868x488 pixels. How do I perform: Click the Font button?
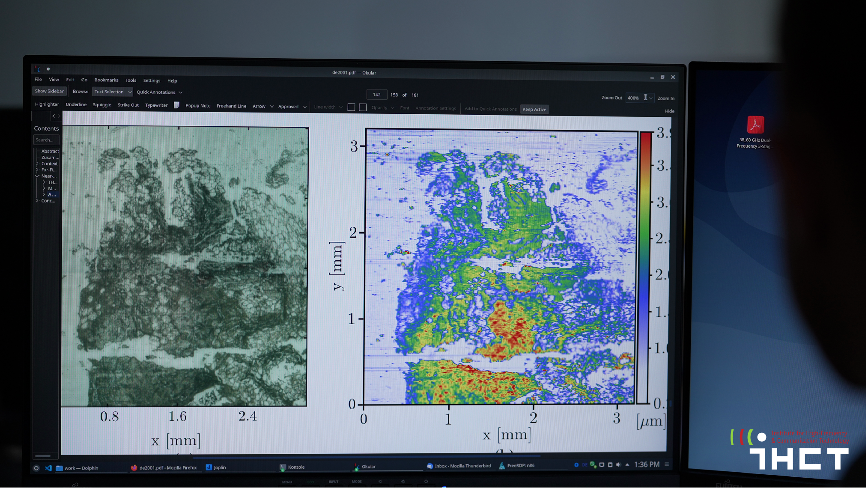point(405,108)
